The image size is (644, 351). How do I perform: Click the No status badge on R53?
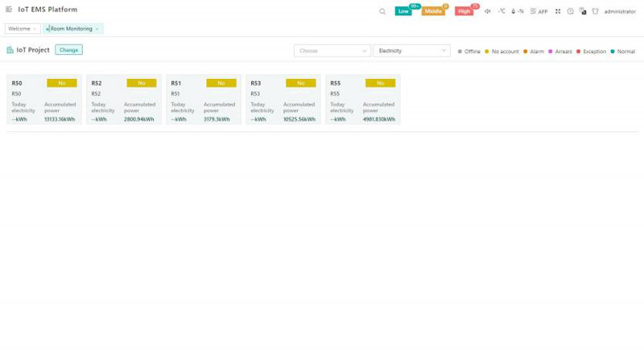click(x=300, y=83)
